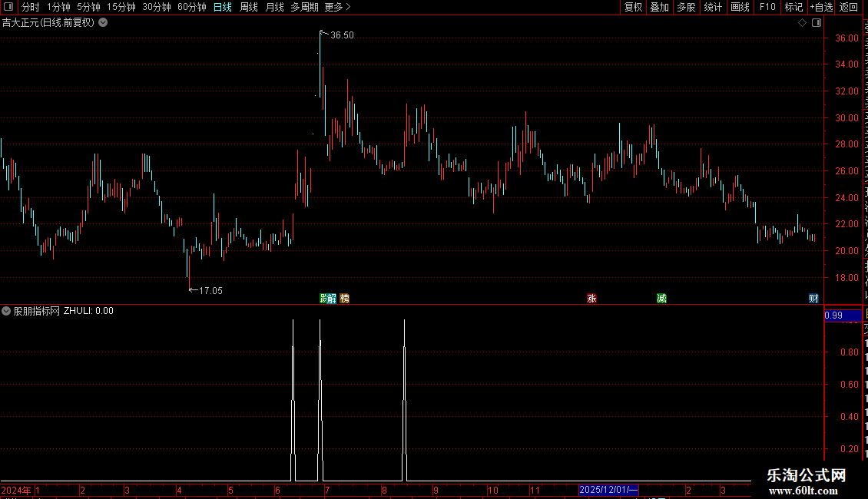
Task: Click the 0.80 indicator axis label
Action: 849,352
